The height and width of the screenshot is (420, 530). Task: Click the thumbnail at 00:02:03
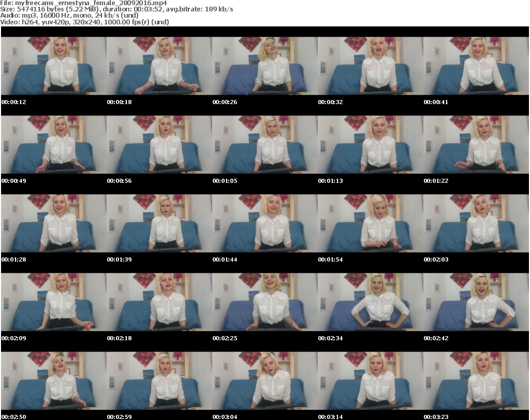476,224
